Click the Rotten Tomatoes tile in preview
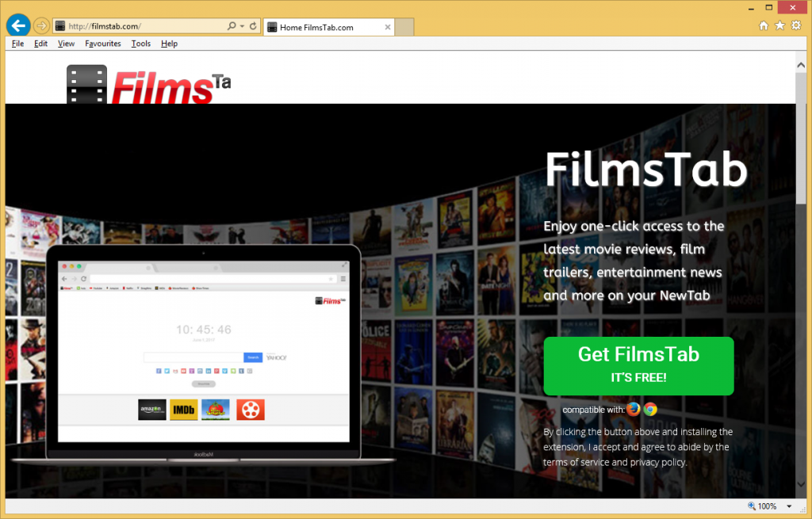Viewport: 812px width, 519px height. pyautogui.click(x=216, y=410)
